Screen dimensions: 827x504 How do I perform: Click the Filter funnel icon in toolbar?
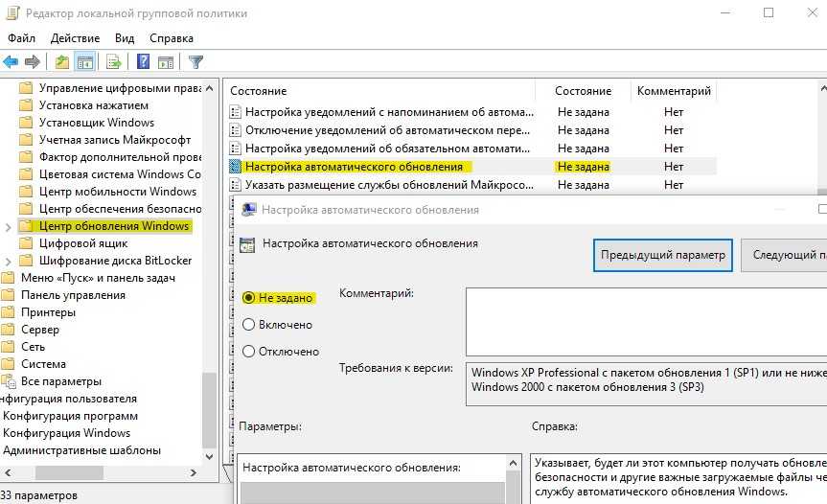(x=195, y=62)
